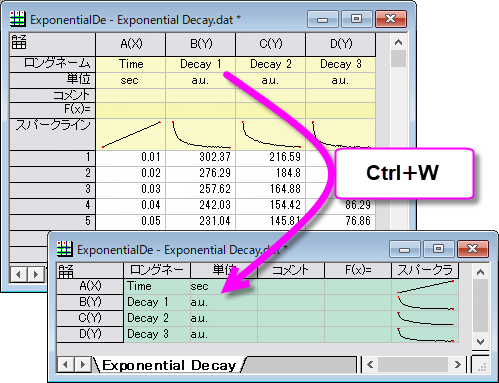
Task: Click the ロングネーム row label in back window
Action: point(53,64)
